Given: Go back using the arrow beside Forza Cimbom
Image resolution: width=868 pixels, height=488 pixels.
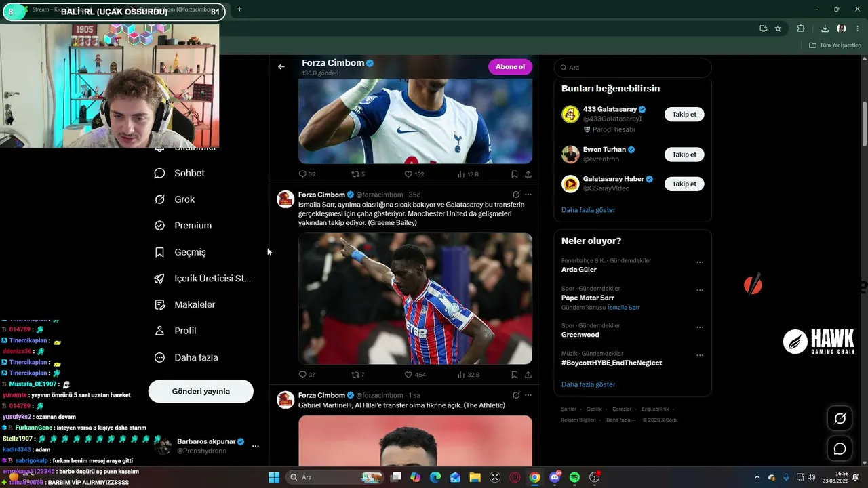Looking at the screenshot, I should pos(281,67).
